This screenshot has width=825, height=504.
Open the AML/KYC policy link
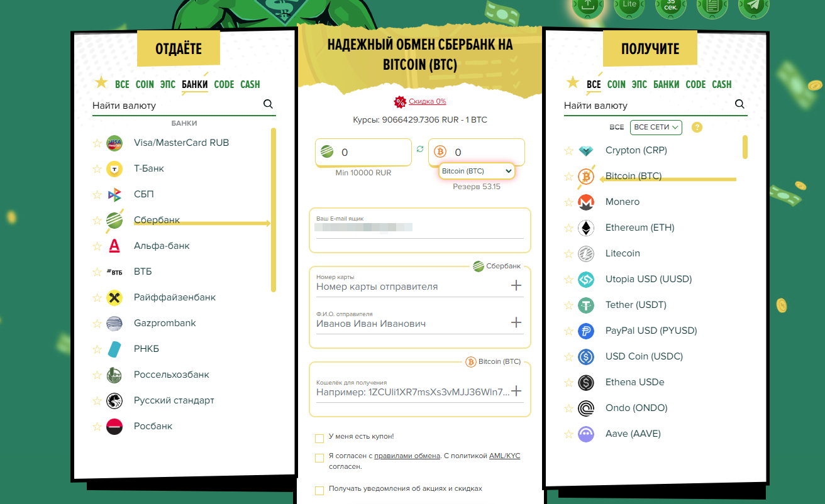(505, 456)
